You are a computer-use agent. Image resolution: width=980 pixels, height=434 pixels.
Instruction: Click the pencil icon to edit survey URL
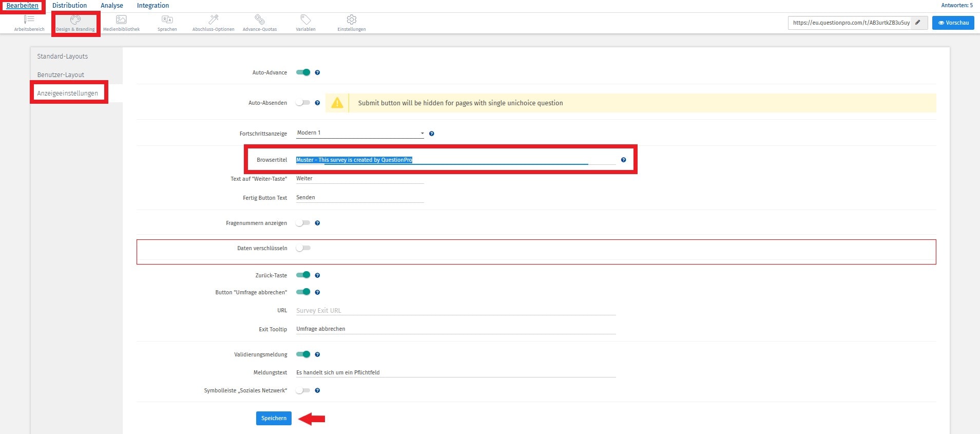coord(918,23)
